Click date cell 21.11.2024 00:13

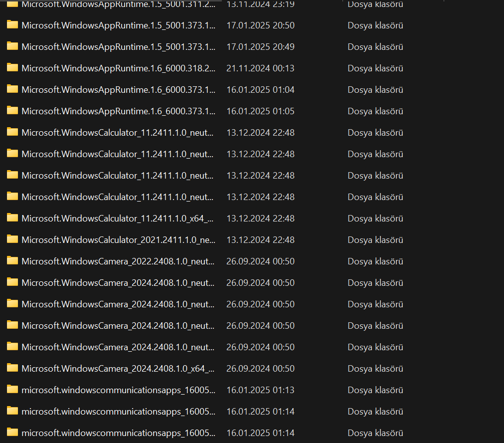click(x=260, y=68)
